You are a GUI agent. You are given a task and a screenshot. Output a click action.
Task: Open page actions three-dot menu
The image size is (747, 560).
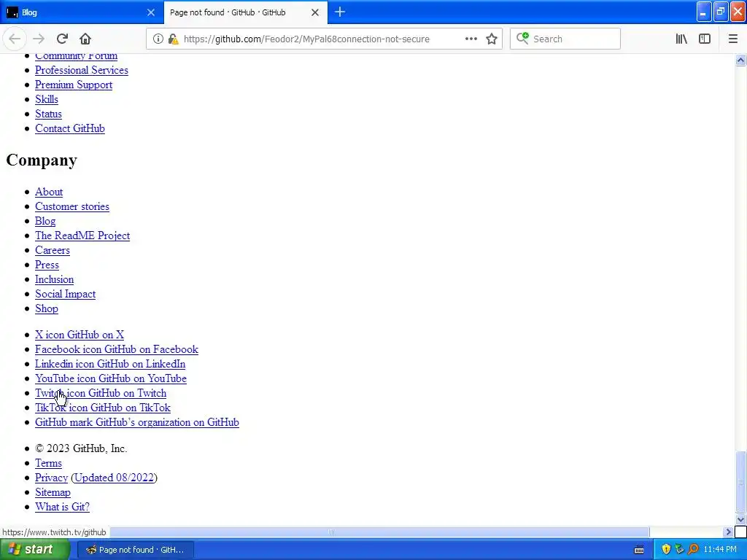tap(471, 39)
